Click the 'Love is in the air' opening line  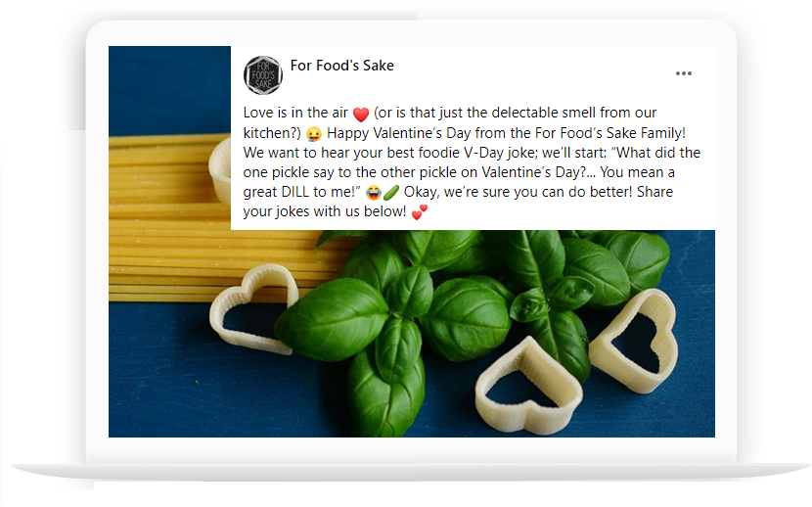click(295, 113)
